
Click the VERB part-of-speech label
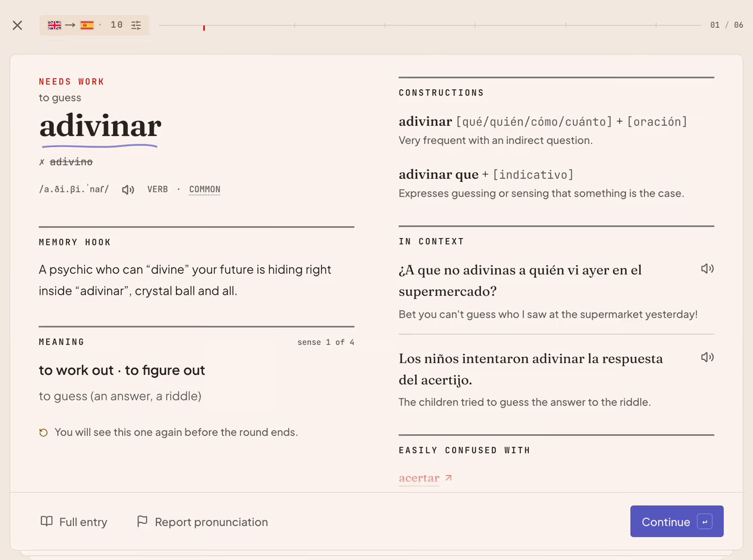click(158, 189)
